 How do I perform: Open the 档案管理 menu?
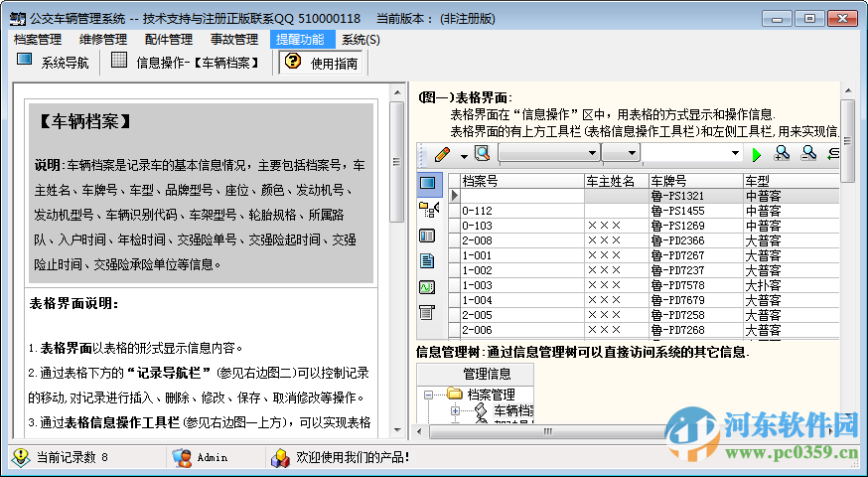38,40
